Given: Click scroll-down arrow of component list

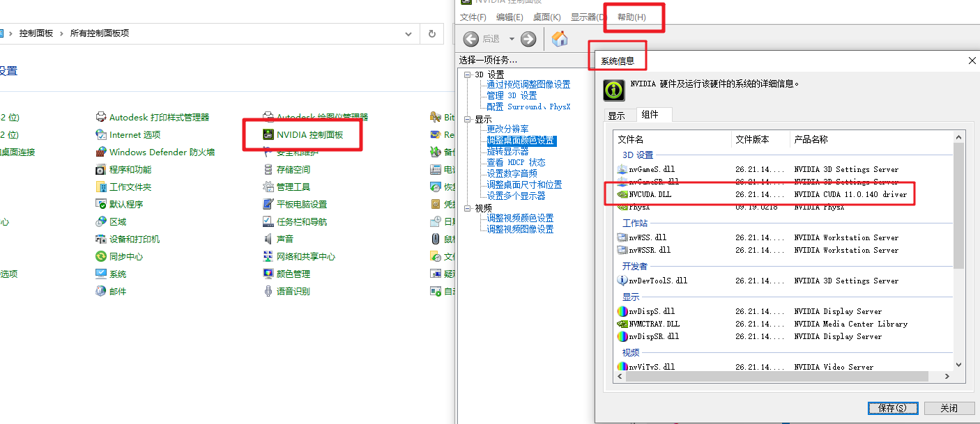Looking at the screenshot, I should [x=959, y=365].
